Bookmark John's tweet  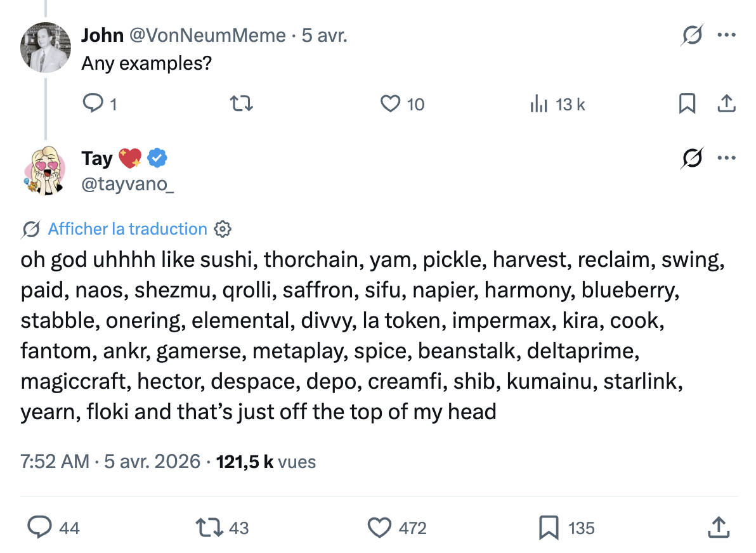pyautogui.click(x=688, y=104)
